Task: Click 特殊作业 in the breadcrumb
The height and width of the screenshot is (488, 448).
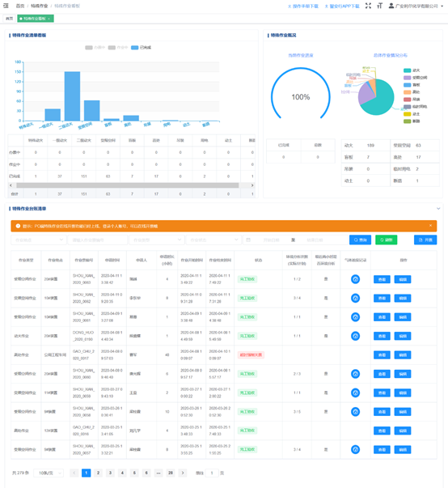Action: 39,6
